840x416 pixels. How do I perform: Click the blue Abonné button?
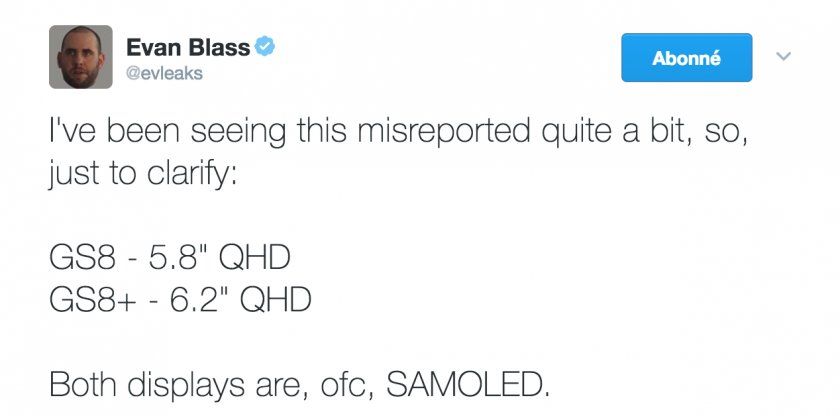pos(686,58)
